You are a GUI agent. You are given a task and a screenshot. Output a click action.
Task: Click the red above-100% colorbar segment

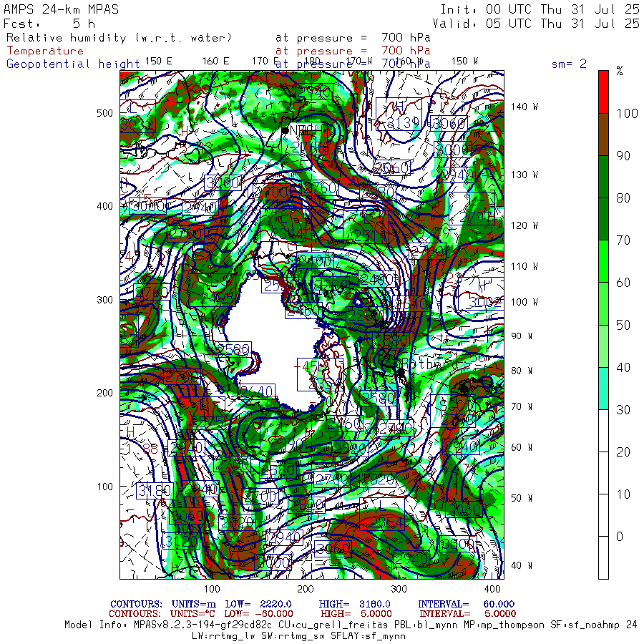[x=603, y=92]
